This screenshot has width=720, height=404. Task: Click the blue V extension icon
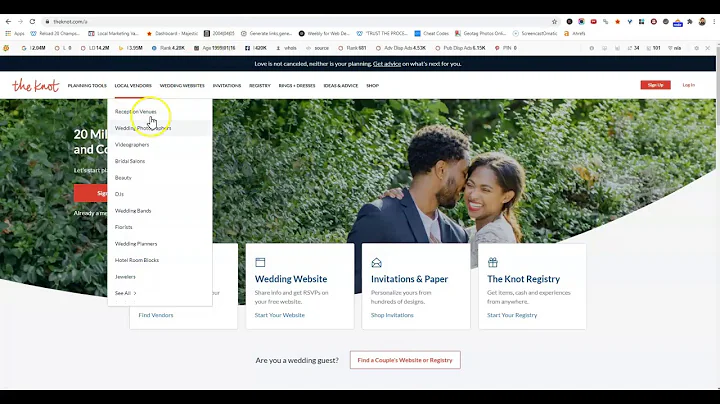(630, 22)
